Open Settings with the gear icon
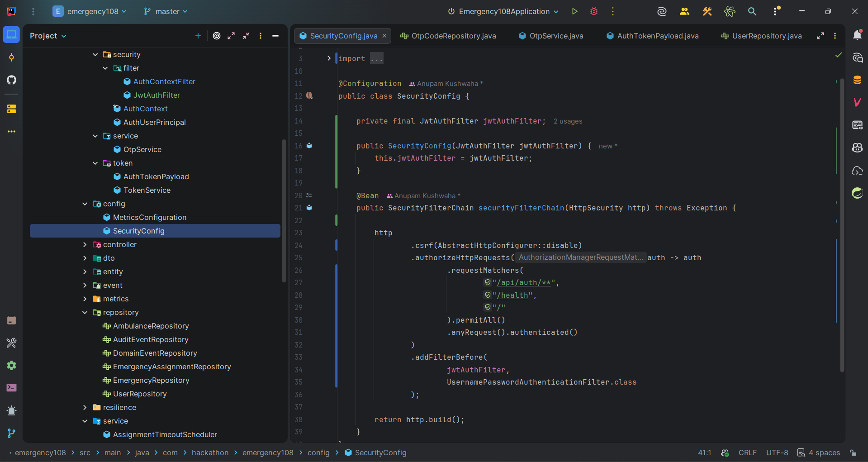Screen dimensions: 868x462 (11, 366)
